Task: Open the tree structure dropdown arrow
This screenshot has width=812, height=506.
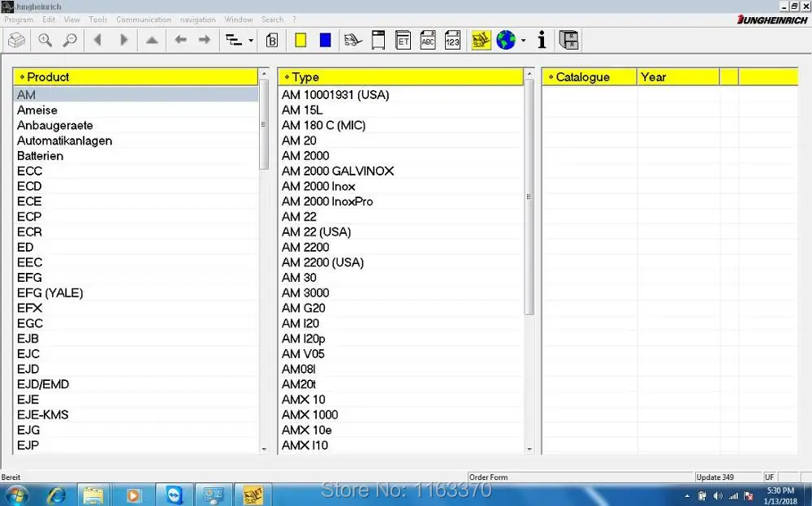Action: click(x=251, y=41)
